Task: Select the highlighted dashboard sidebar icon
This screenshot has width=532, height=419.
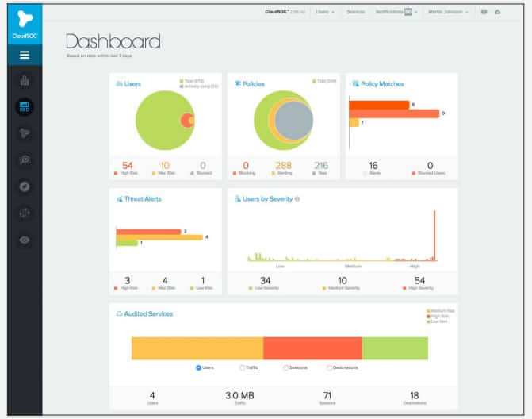Action: [25, 107]
